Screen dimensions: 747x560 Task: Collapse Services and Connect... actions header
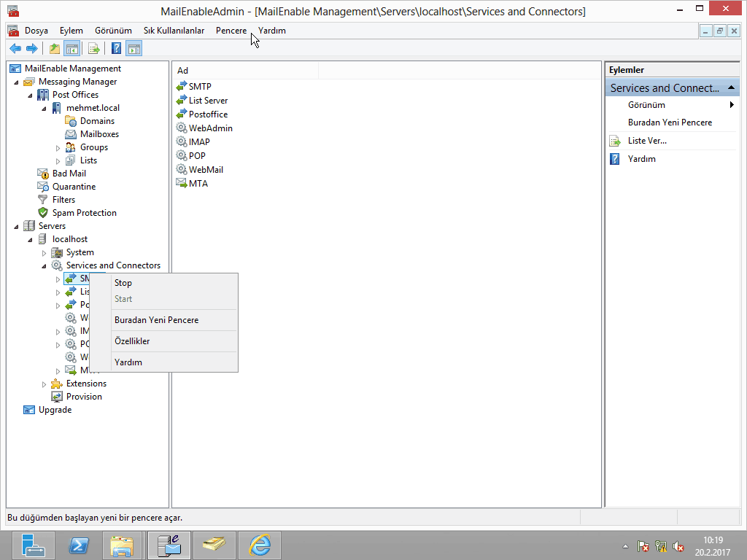click(731, 88)
